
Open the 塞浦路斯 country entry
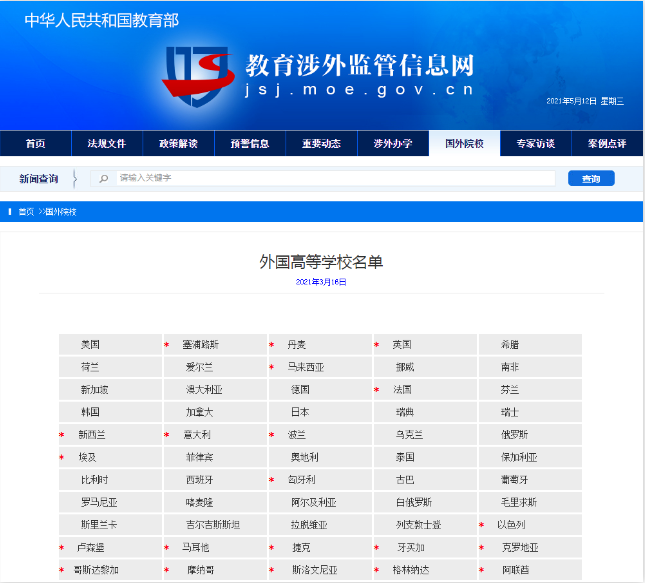click(x=200, y=345)
